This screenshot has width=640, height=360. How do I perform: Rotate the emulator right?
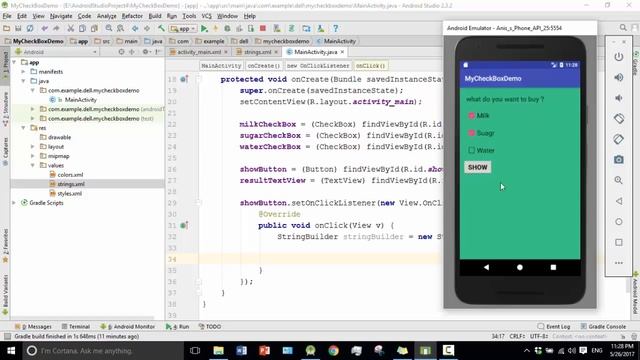coord(619,139)
